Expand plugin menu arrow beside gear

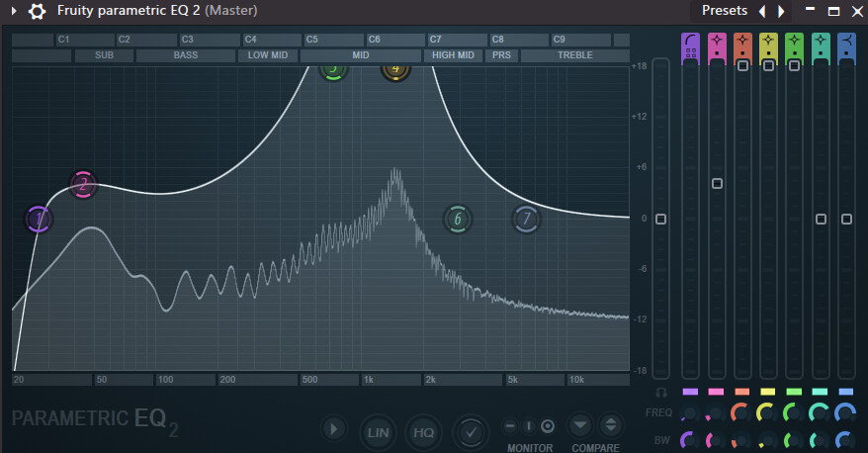(x=15, y=11)
